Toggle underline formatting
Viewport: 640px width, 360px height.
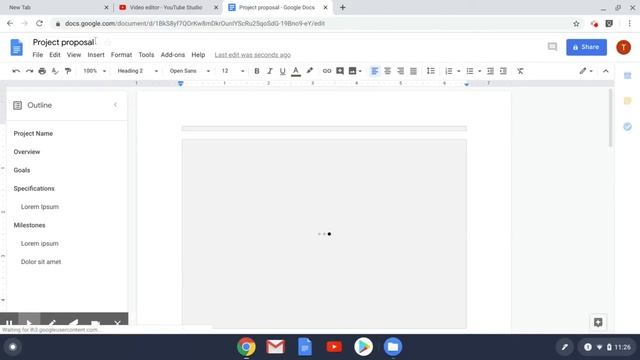pos(282,71)
